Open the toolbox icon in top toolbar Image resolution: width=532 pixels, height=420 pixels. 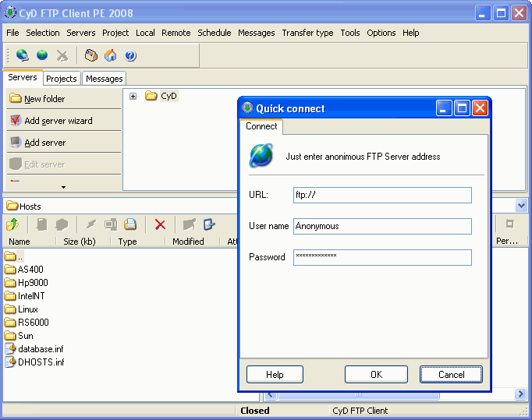[91, 55]
